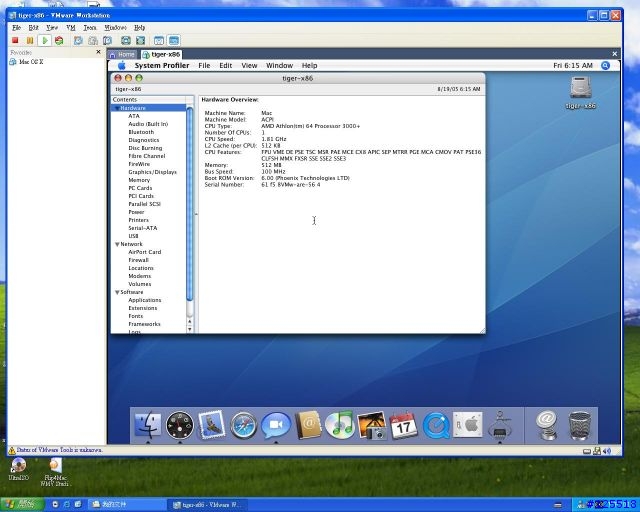The height and width of the screenshot is (512, 640).
Task: Select AirPort Card under Network
Action: click(144, 252)
